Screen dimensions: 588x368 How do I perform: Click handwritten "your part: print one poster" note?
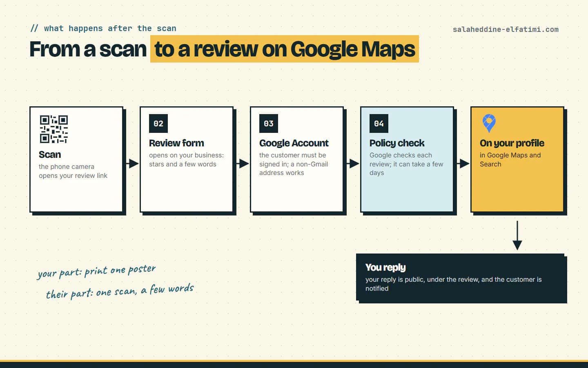point(97,271)
